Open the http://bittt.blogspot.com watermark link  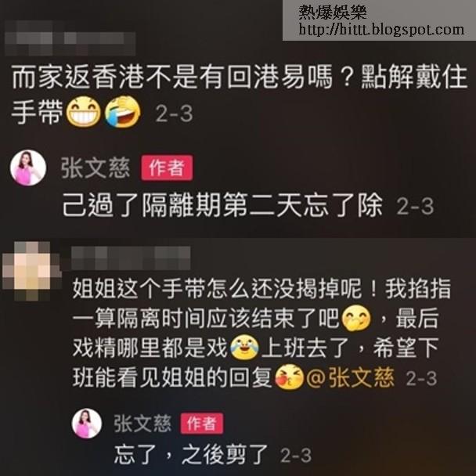381,30
